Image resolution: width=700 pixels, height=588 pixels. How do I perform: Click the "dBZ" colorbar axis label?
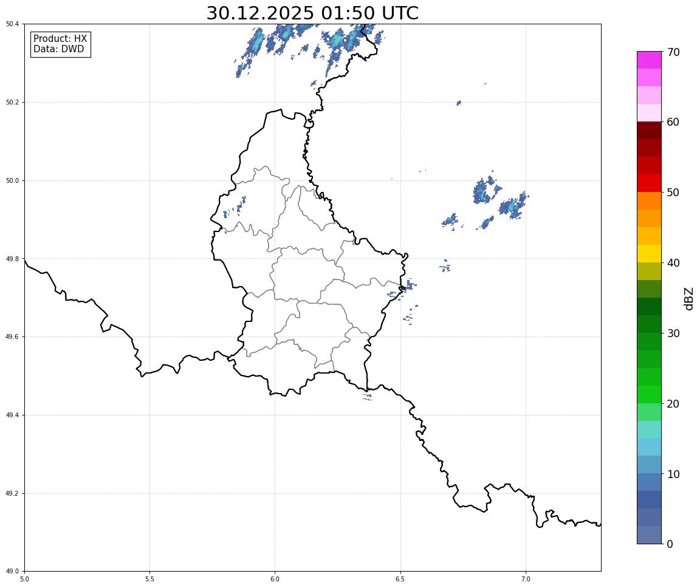689,298
